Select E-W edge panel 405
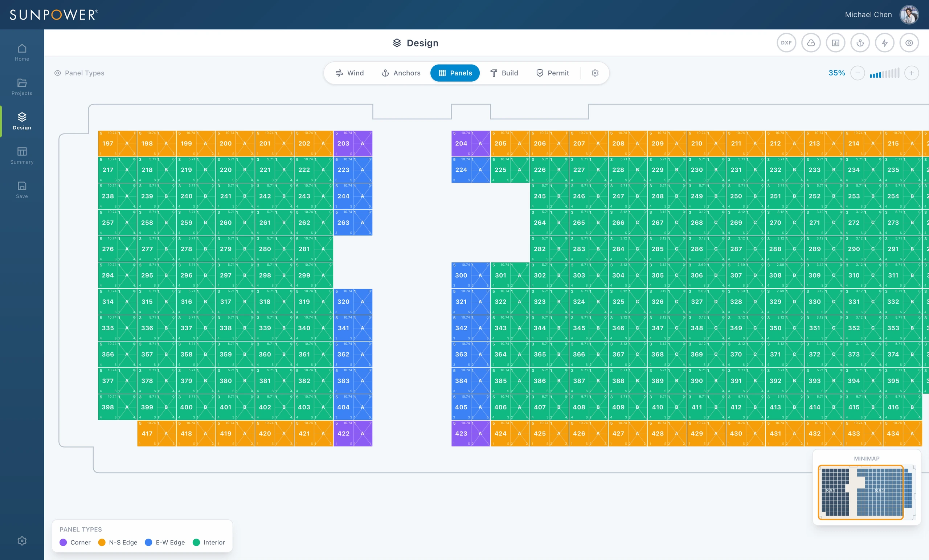The image size is (929, 560). [x=471, y=407]
